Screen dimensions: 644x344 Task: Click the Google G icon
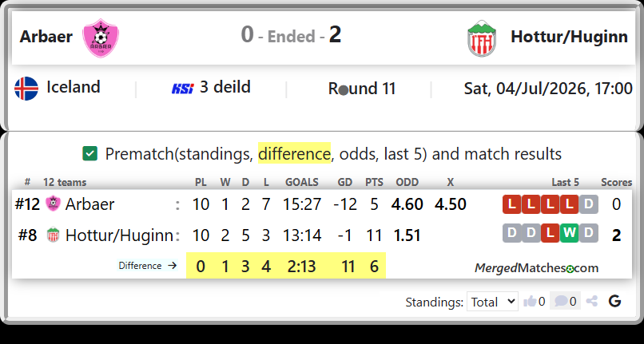[614, 302]
